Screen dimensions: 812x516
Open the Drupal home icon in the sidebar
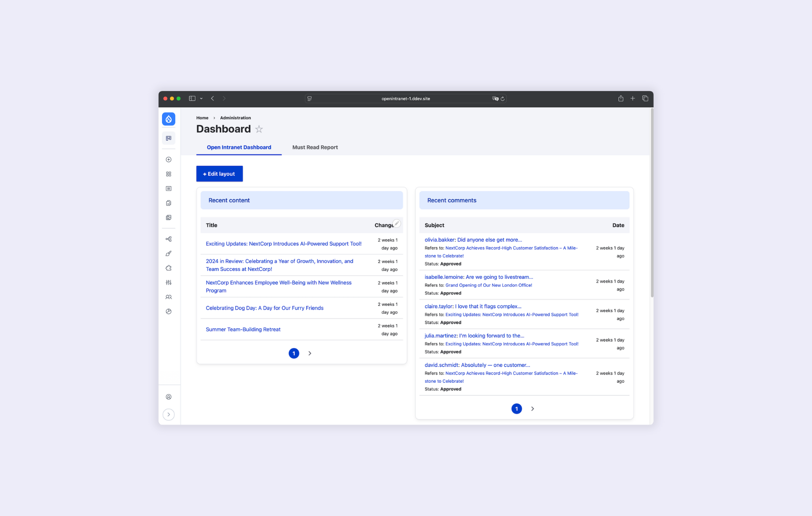(x=168, y=119)
